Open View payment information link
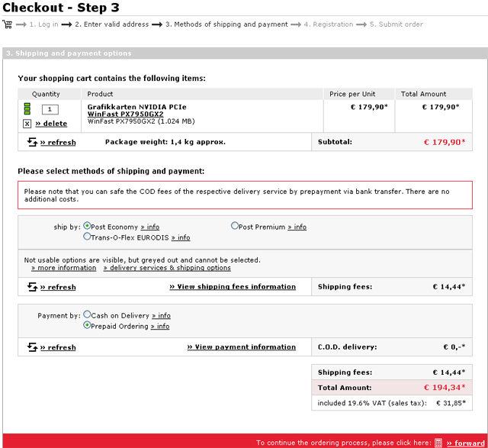The width and height of the screenshot is (488, 448). 241,347
